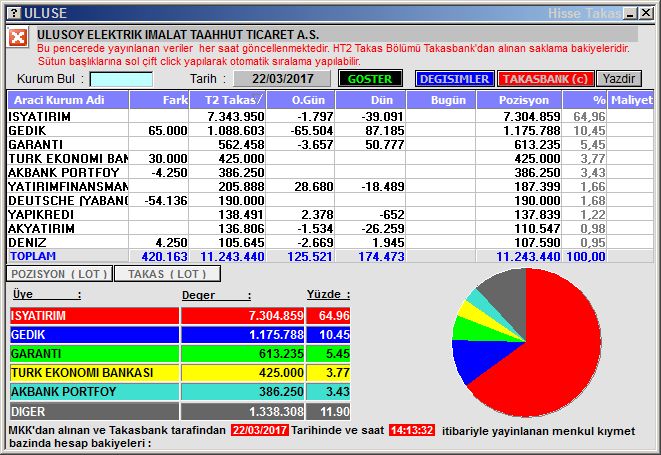Sort by % column header
The image size is (661, 455).
[584, 100]
